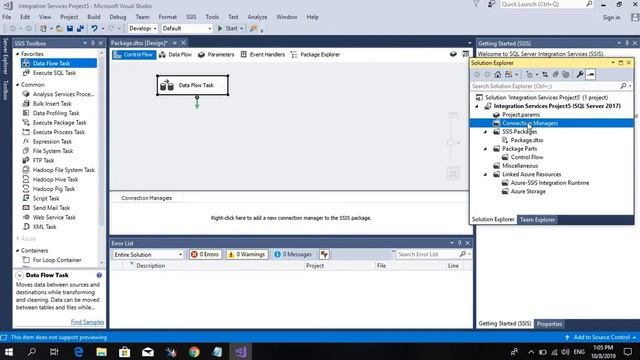Switch to Event Handlers tab
Viewport: 640px width, 360px height.
click(262, 54)
